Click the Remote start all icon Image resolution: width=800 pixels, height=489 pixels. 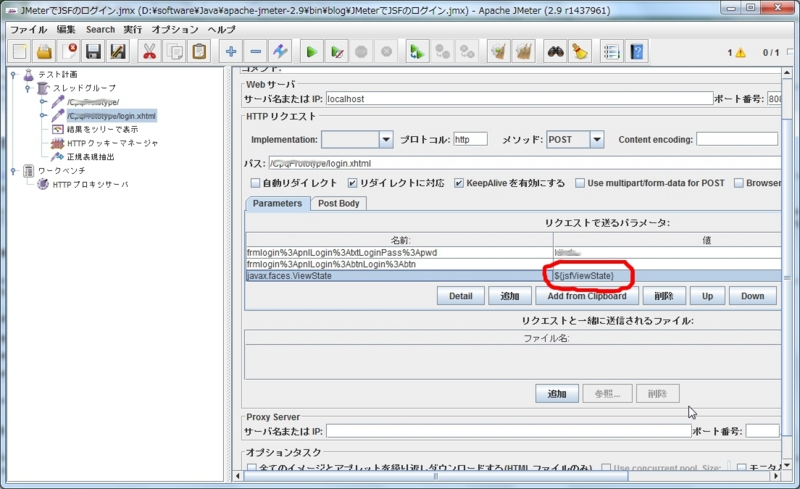(x=417, y=52)
